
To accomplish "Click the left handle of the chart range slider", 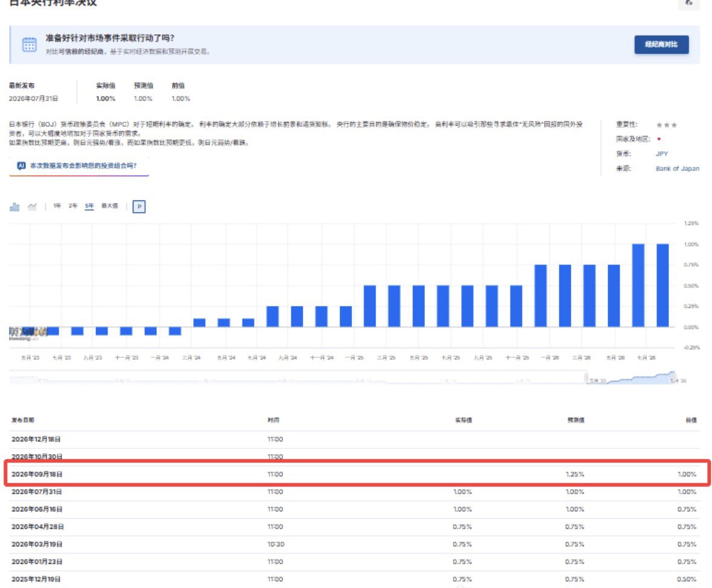I will 586,377.
